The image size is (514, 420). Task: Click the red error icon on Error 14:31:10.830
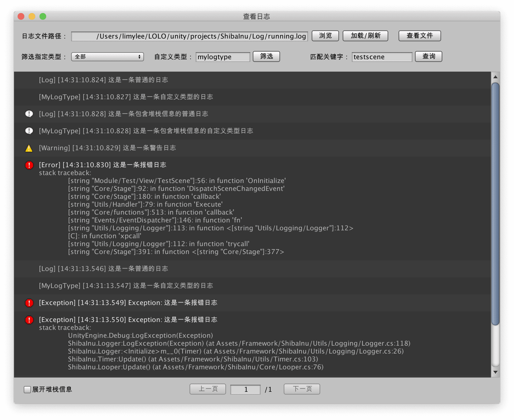pos(29,165)
